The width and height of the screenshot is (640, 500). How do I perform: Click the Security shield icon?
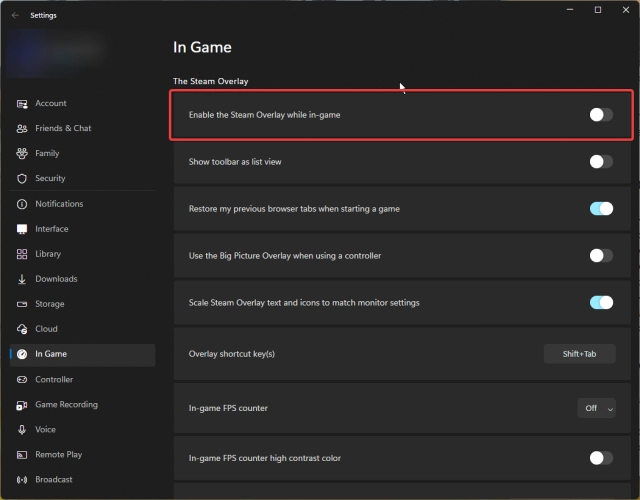pyautogui.click(x=22, y=179)
